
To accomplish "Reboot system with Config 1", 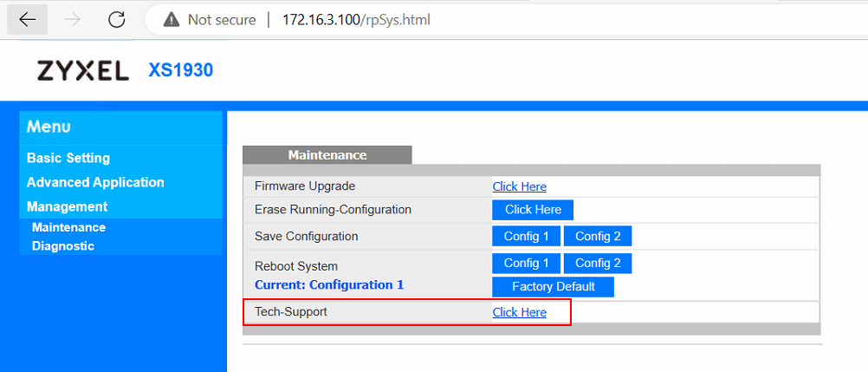I will 527,264.
